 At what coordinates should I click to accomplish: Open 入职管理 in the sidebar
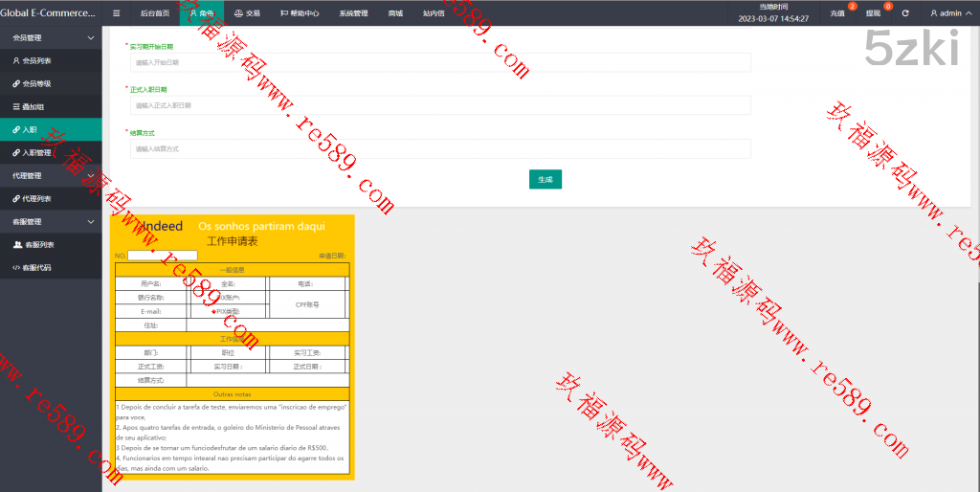[x=37, y=153]
